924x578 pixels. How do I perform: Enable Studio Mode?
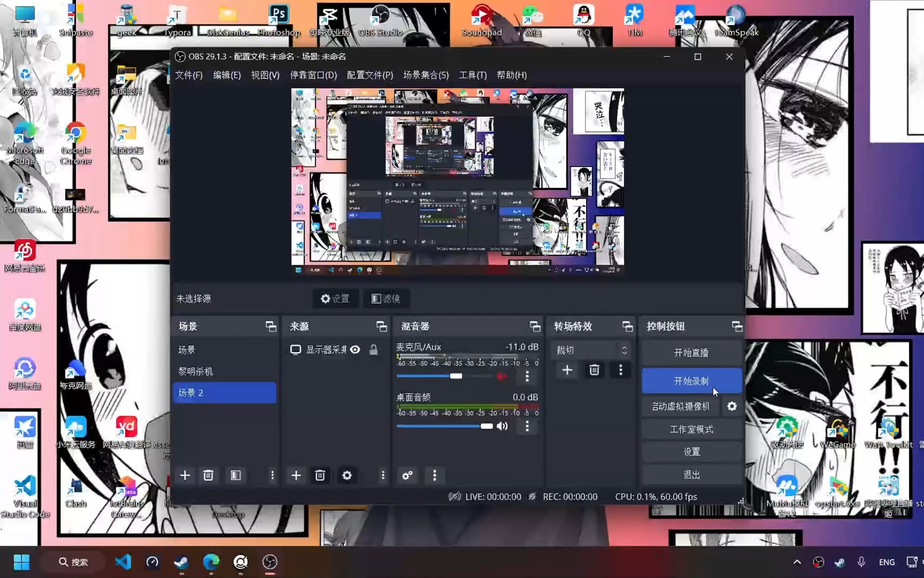691,429
